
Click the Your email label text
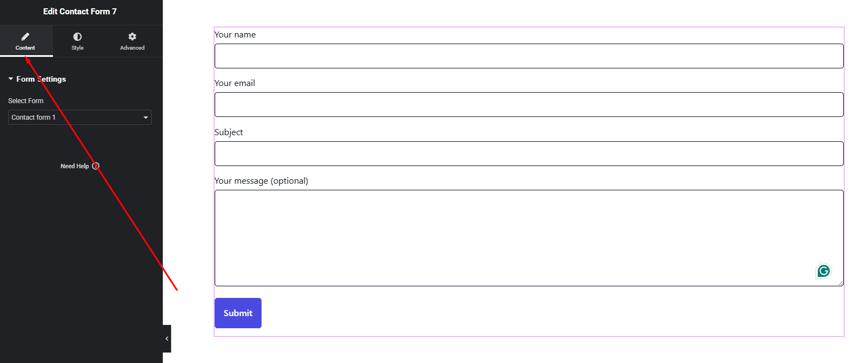click(235, 83)
